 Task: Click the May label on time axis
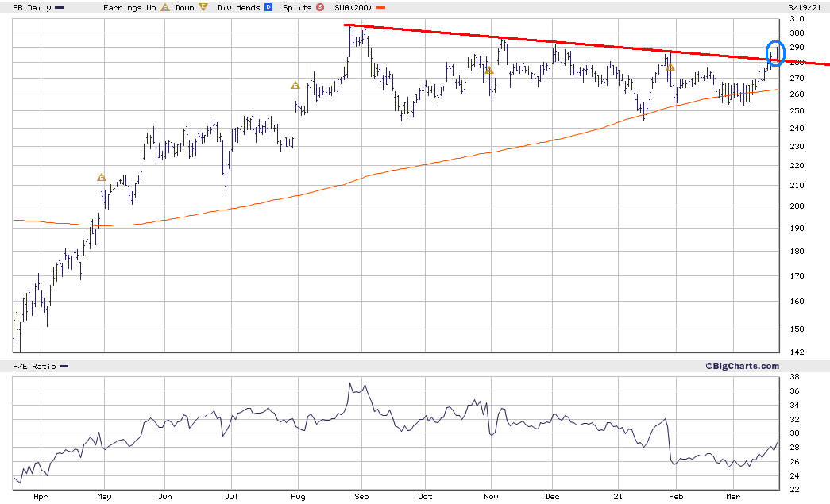[104, 497]
